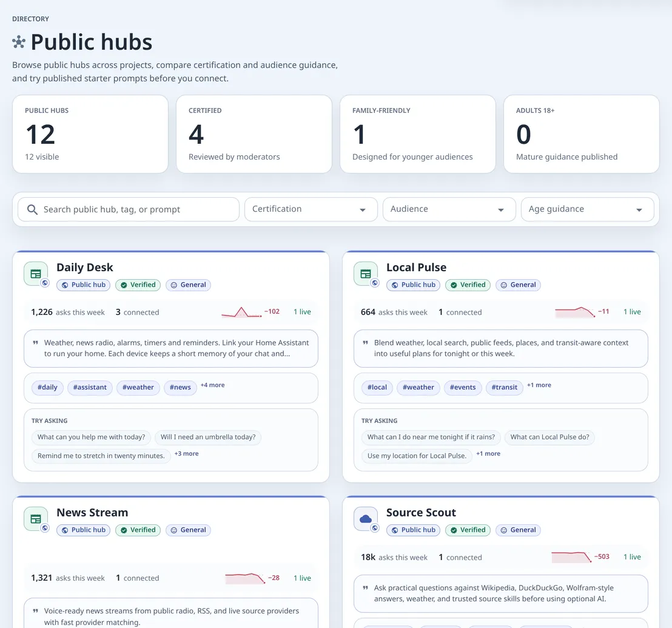Screen dimensions: 672x628
Task: Open the Local Pulse hub title
Action: click(416, 268)
